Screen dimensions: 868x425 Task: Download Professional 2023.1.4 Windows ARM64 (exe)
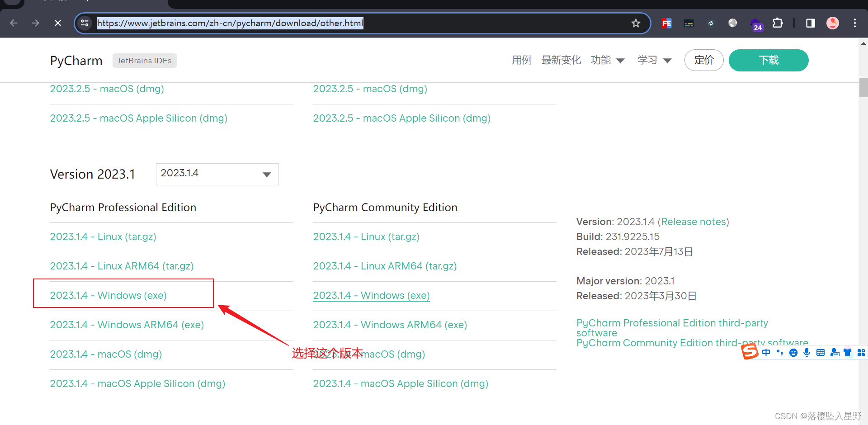tap(127, 325)
